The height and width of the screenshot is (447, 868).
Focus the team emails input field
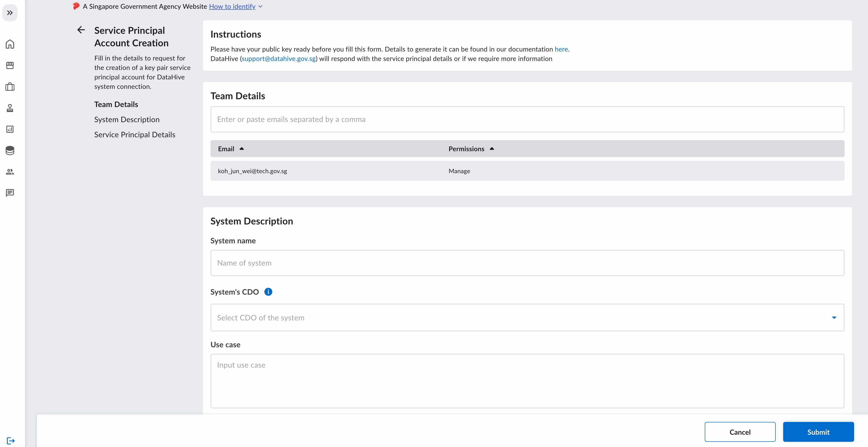pos(527,119)
